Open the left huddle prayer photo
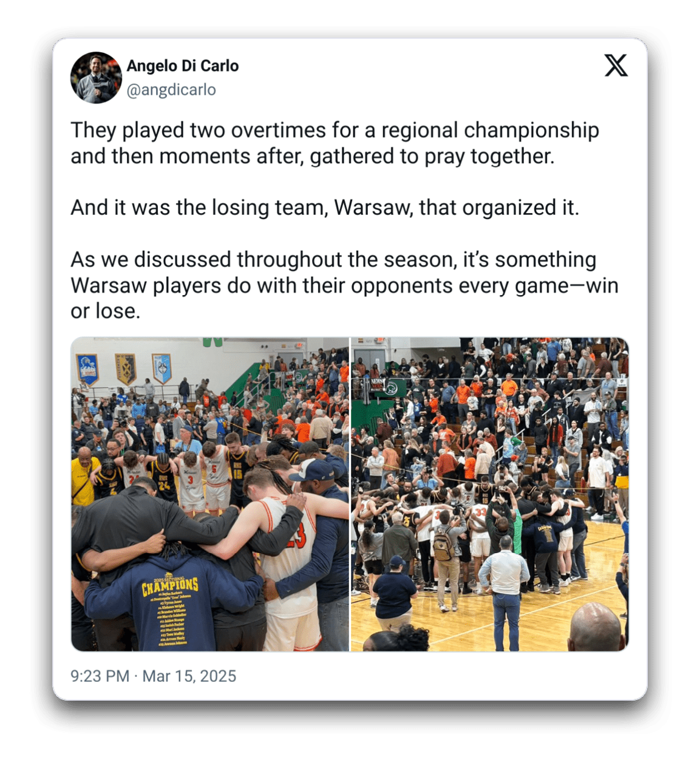This screenshot has height=782, width=700. pos(210,494)
